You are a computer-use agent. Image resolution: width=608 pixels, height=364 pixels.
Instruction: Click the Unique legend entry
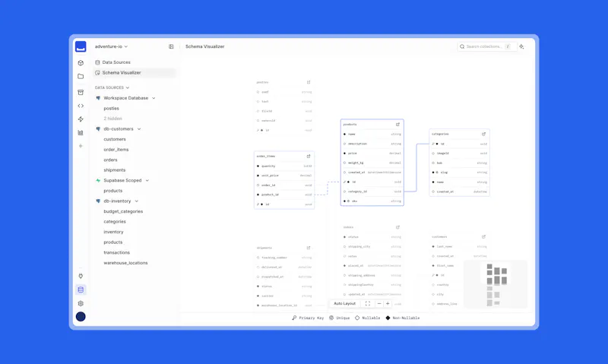[339, 318]
